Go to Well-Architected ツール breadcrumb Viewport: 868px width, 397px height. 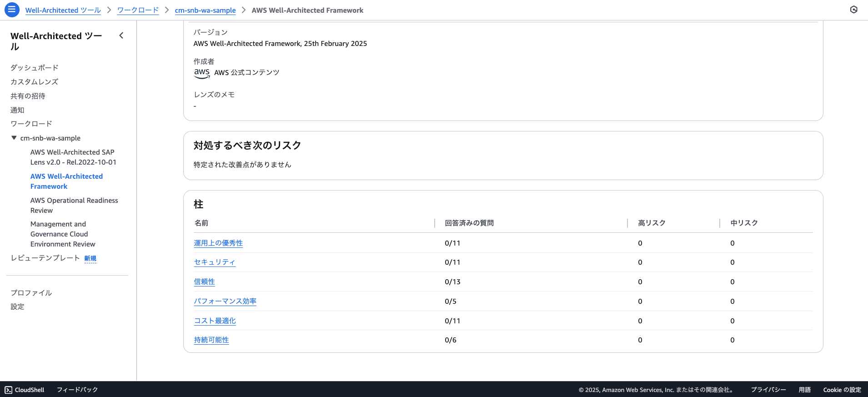pos(63,10)
